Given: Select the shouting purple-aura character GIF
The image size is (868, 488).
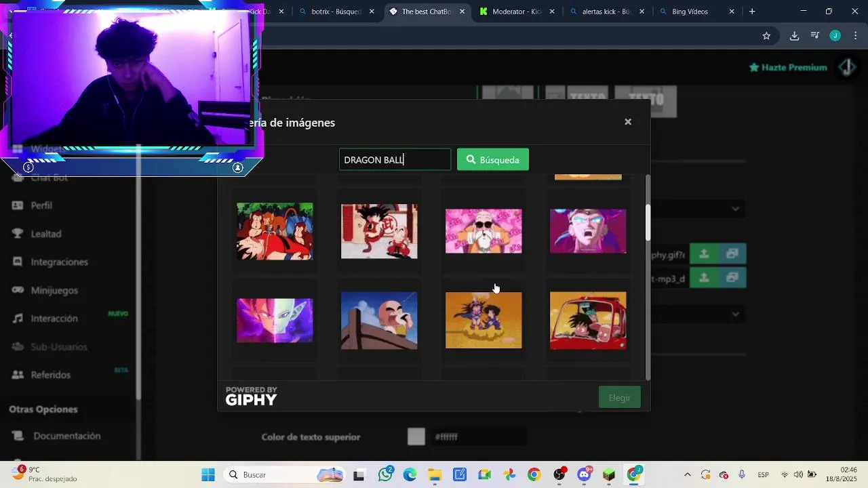Looking at the screenshot, I should [588, 231].
